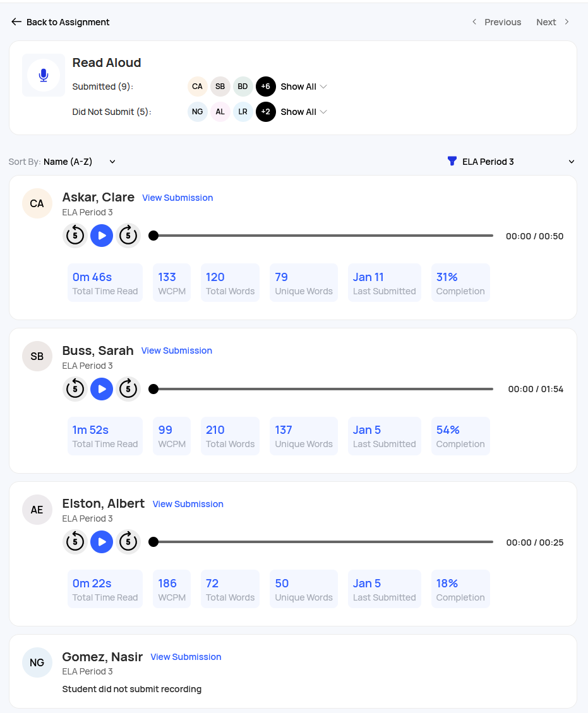The height and width of the screenshot is (713, 588).
Task: Click the ELA Period 3 filter icon
Action: 452,162
